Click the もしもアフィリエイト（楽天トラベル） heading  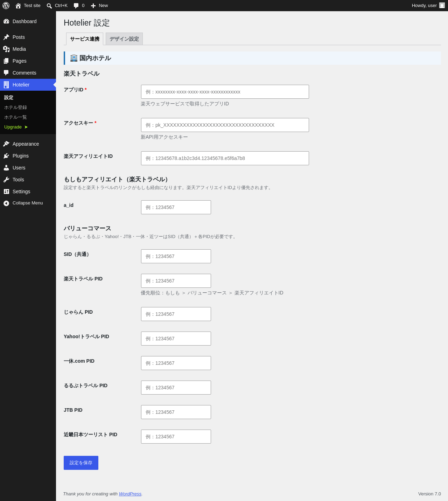tap(117, 179)
